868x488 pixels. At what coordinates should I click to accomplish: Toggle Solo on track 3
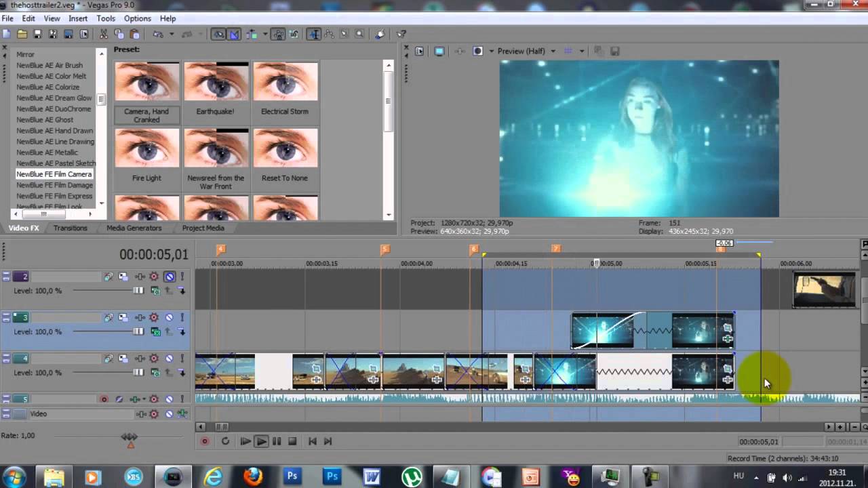(x=182, y=317)
